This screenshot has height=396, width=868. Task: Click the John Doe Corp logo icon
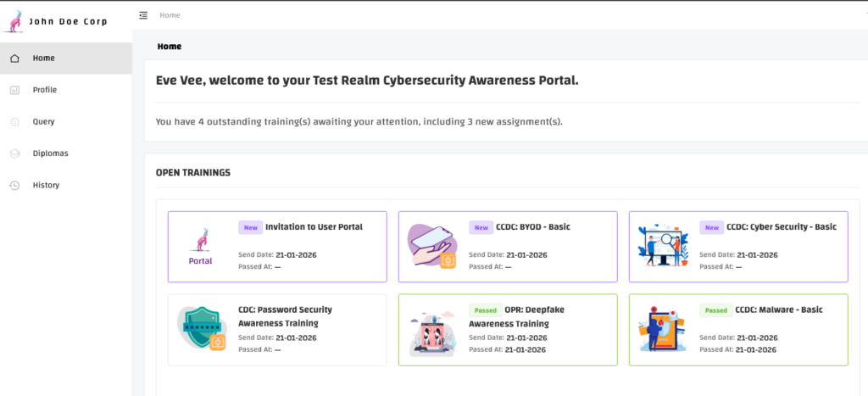tap(14, 20)
